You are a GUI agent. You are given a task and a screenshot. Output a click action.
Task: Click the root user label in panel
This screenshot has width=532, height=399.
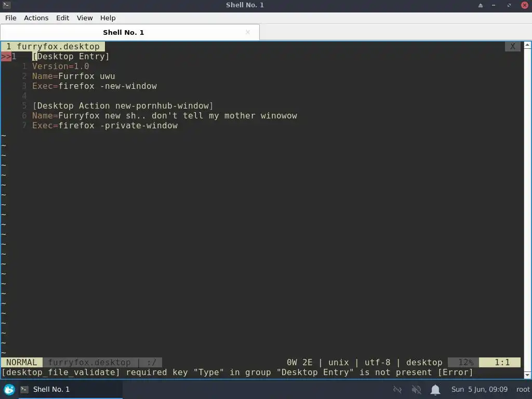pos(523,389)
